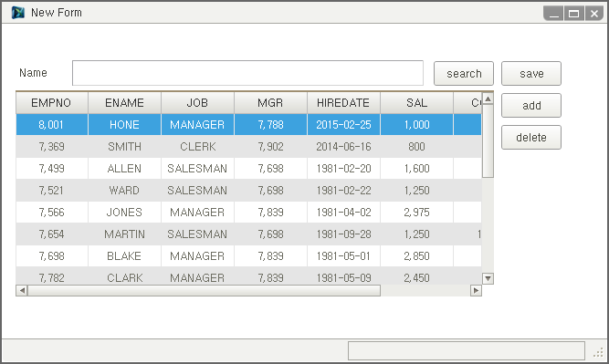Click the grid's vertical scrollbar thumb
The height and width of the screenshot is (364, 609).
coord(488,140)
